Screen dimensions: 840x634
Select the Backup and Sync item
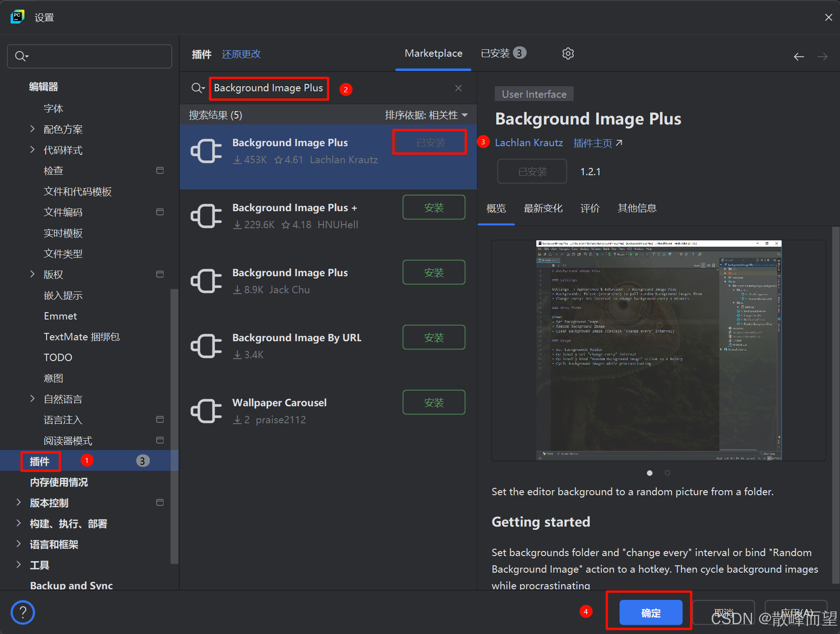pos(71,586)
